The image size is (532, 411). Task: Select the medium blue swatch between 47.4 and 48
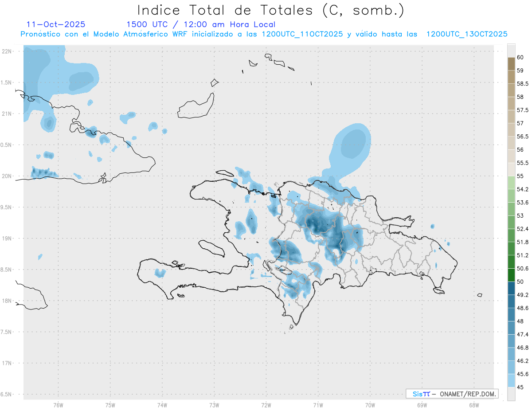click(511, 328)
